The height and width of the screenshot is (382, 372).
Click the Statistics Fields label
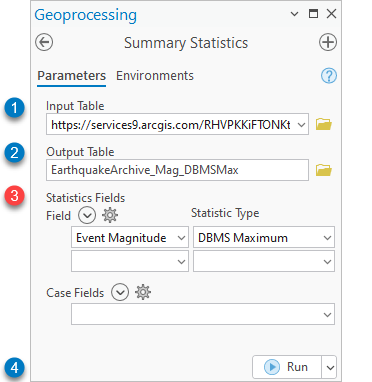[x=86, y=198]
